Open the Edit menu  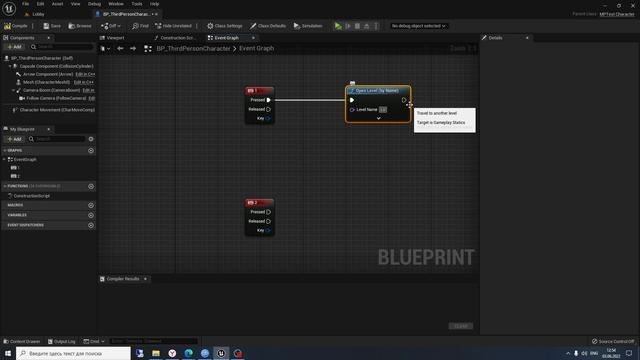(40, 4)
